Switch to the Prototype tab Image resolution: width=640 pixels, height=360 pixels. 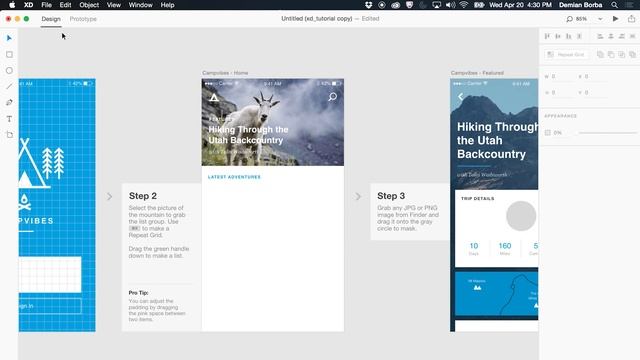click(83, 19)
